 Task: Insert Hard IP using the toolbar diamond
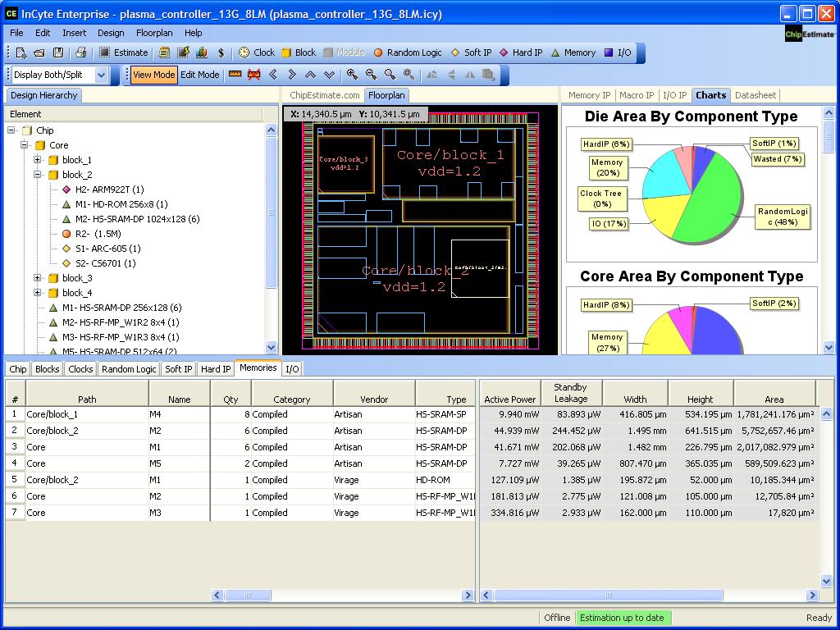(x=521, y=52)
